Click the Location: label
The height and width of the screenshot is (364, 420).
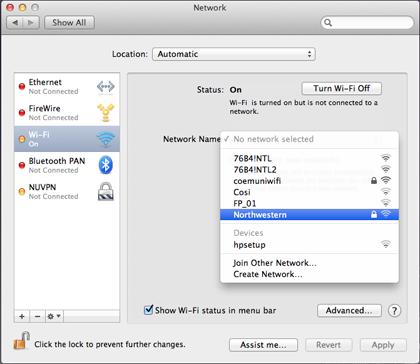coord(130,54)
